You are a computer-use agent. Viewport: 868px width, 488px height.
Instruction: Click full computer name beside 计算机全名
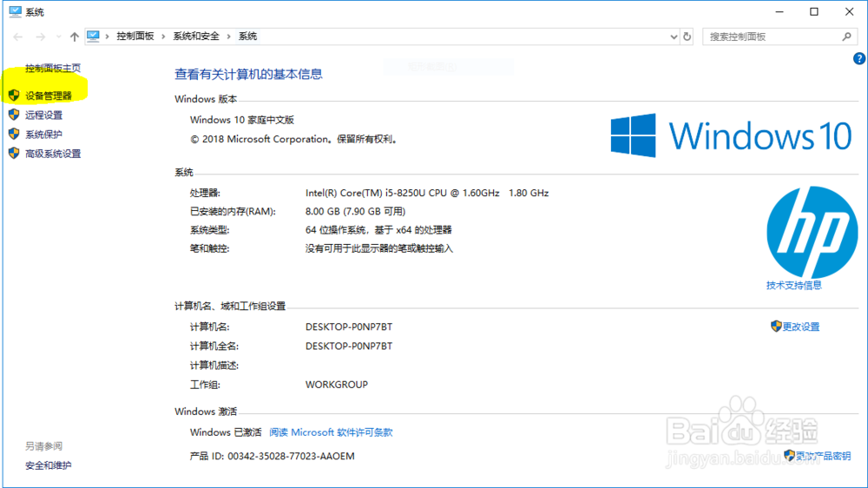tap(349, 346)
